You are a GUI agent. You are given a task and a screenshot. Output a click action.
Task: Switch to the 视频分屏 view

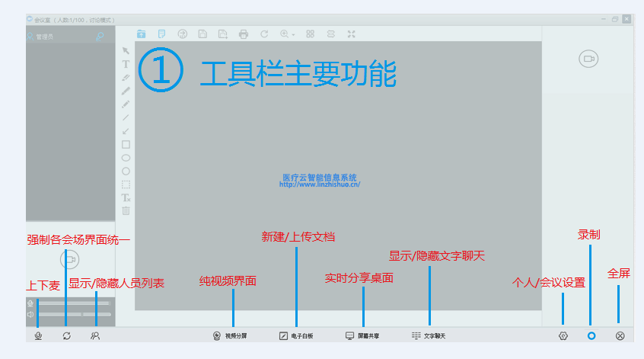(230, 336)
